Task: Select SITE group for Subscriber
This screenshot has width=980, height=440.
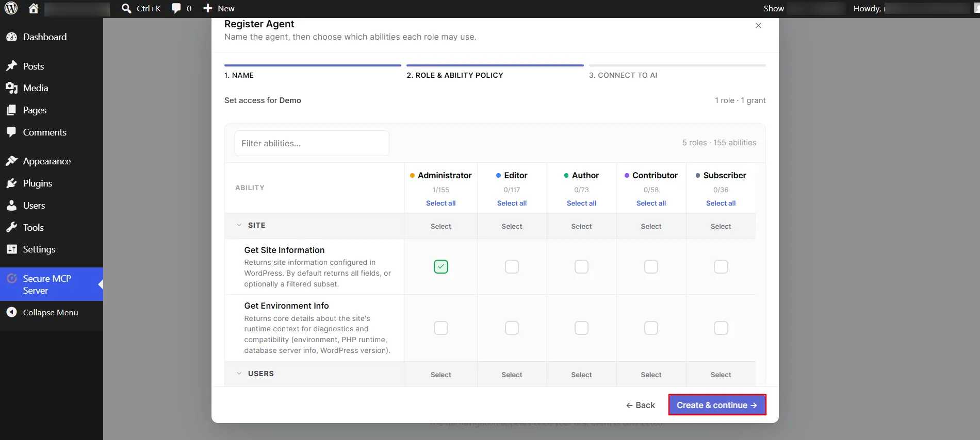Action: (721, 226)
